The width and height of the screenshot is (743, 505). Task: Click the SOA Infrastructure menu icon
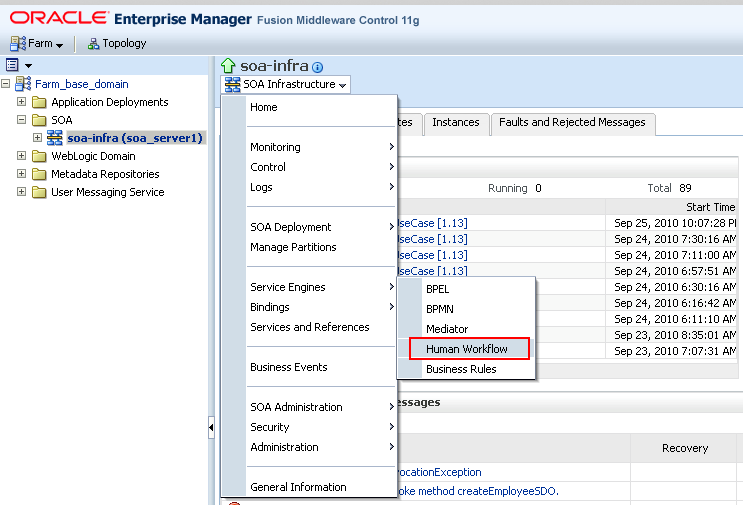pos(232,84)
